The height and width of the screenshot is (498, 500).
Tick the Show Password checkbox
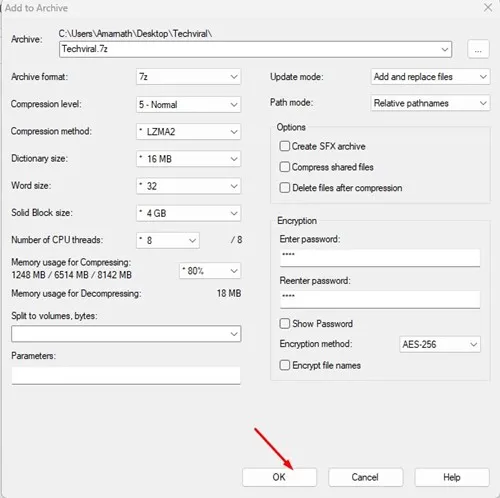point(284,323)
